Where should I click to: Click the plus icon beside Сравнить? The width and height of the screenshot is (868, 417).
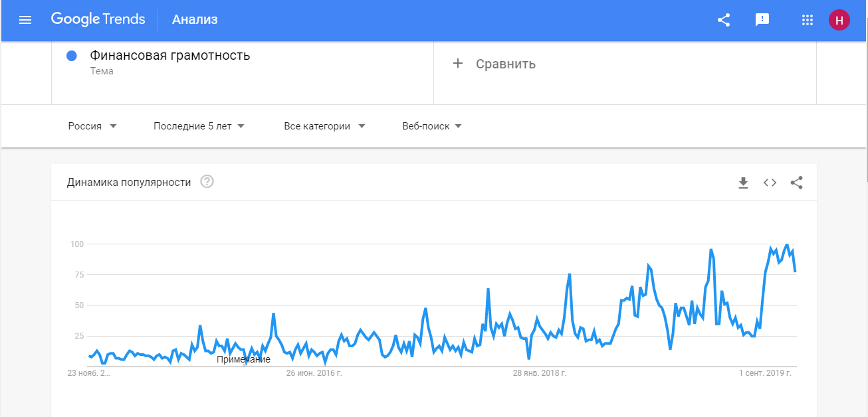457,64
